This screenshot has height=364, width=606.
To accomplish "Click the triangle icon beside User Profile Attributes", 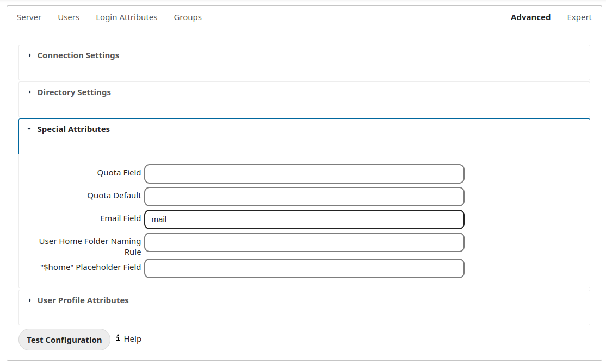I will [x=30, y=300].
